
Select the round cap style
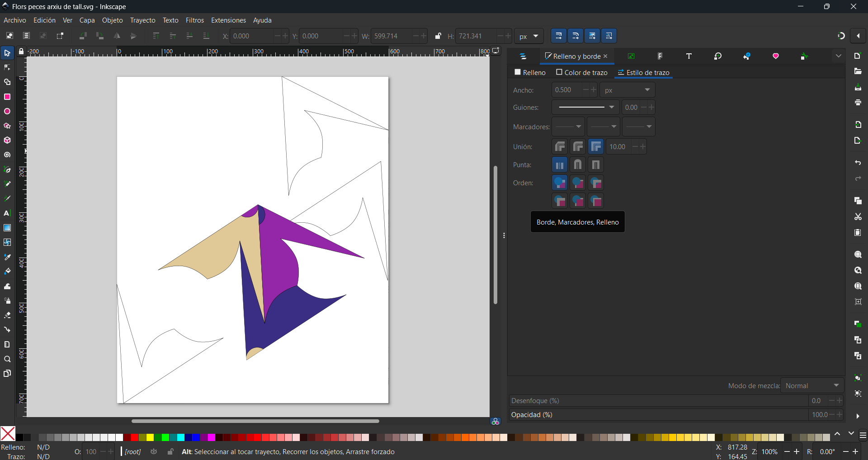(578, 165)
